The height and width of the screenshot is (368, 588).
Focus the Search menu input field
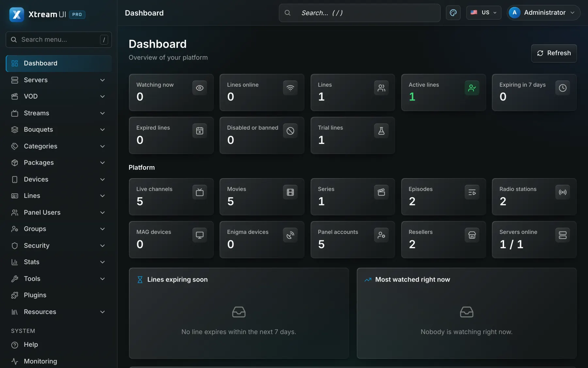click(x=59, y=40)
